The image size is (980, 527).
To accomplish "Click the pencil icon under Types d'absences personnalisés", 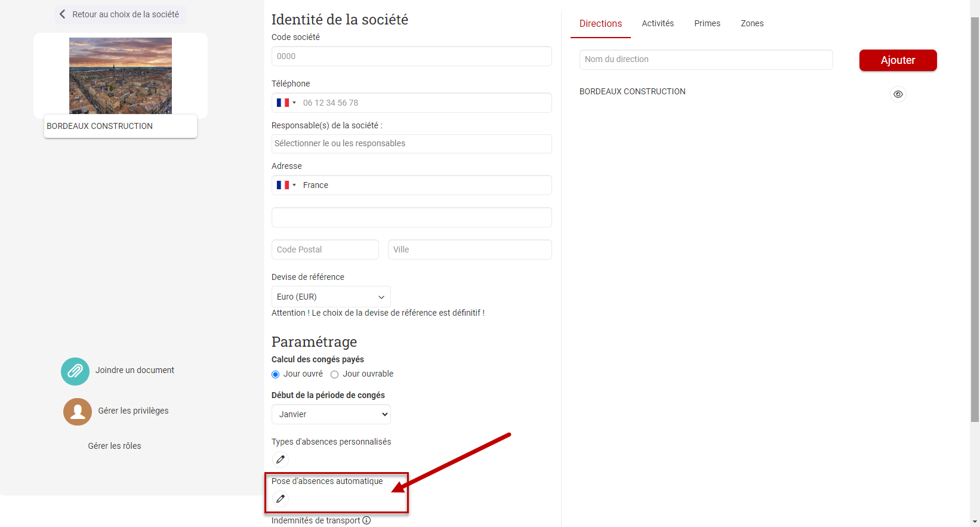I will pyautogui.click(x=281, y=460).
